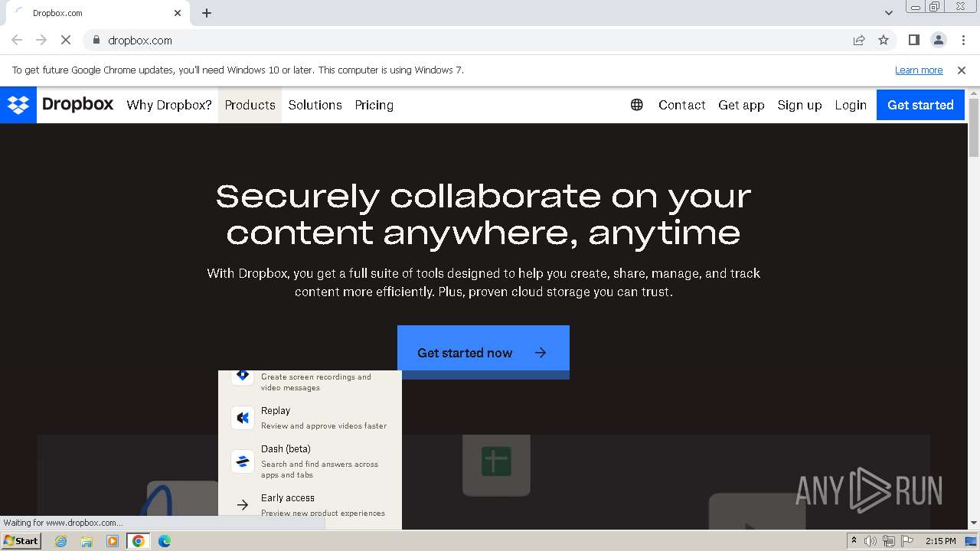Click the taskbar clock showing 2:15 PM
The image size is (980, 551).
pos(941,541)
